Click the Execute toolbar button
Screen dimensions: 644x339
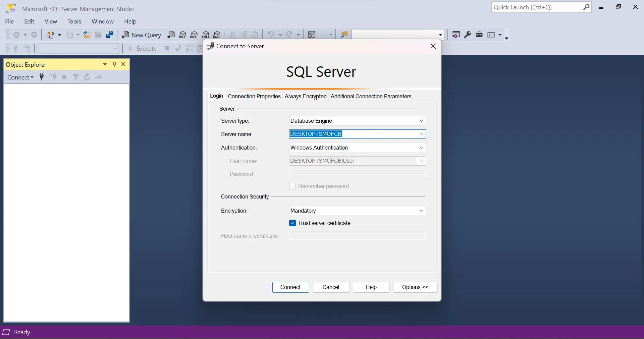click(143, 49)
